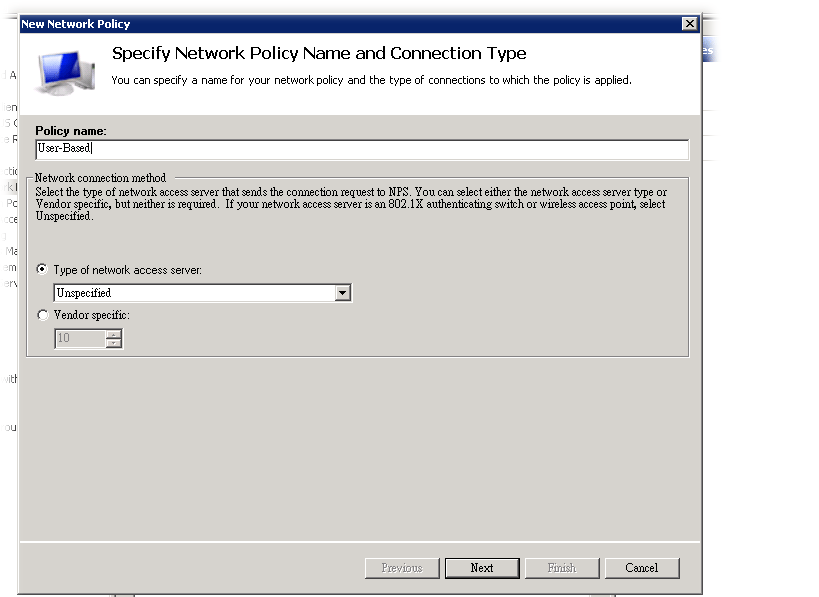Select the Type of network access server option
This screenshot has height=597, width=819.
(42, 270)
